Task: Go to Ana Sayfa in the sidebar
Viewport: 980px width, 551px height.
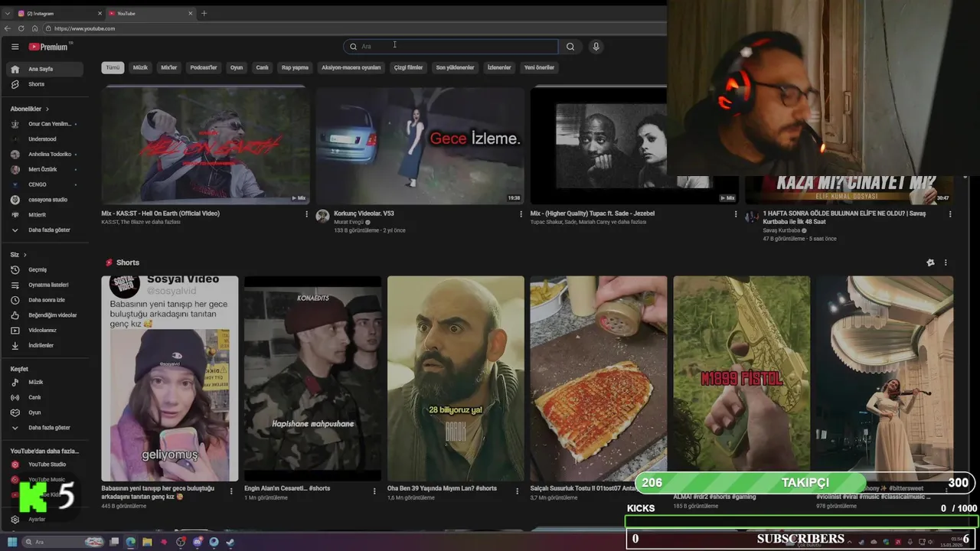Action: click(44, 69)
